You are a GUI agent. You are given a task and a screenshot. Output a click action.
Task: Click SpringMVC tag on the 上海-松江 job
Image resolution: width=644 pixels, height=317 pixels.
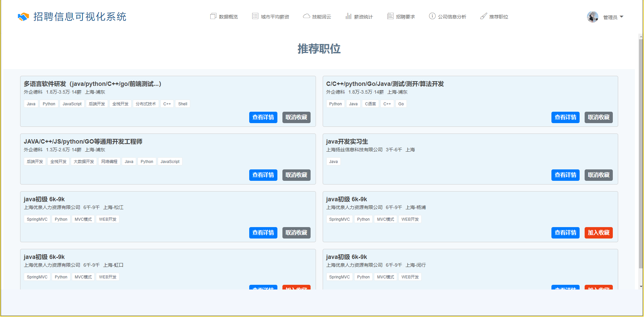(x=37, y=219)
